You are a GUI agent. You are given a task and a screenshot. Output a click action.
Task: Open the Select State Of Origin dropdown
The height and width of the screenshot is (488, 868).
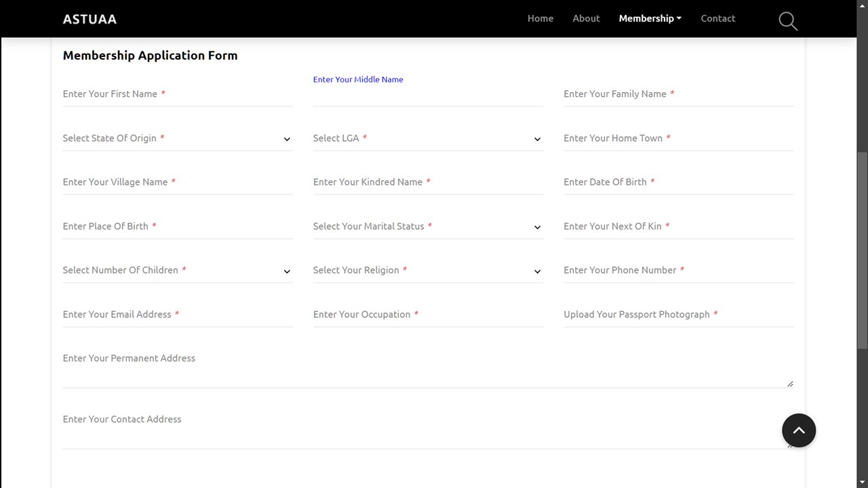[178, 138]
